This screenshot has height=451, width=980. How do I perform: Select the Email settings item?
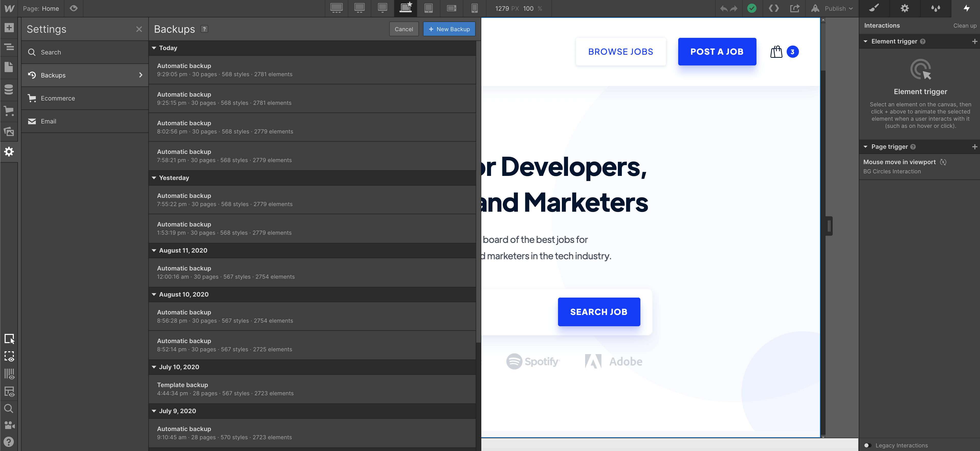(48, 121)
